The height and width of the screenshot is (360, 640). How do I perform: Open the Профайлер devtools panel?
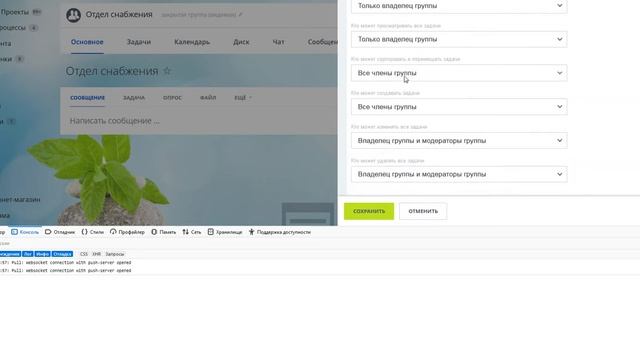(x=127, y=232)
